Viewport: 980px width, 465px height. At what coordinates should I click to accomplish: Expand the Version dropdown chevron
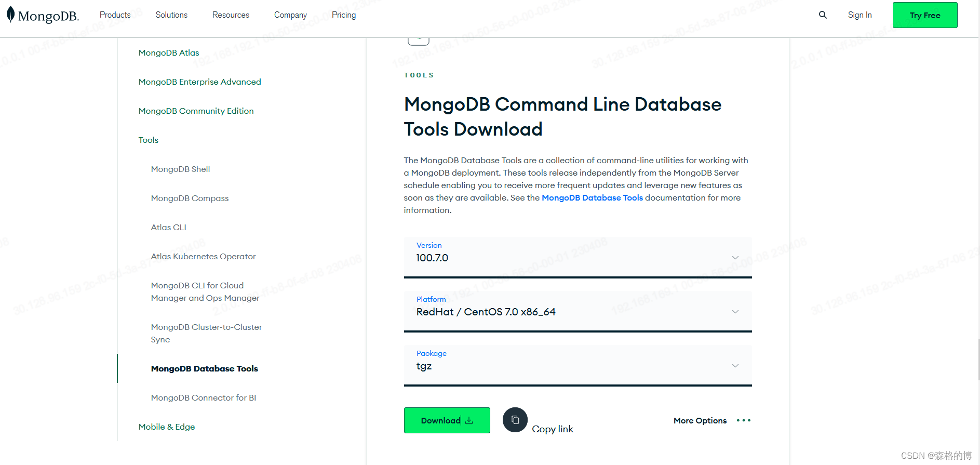pyautogui.click(x=735, y=258)
